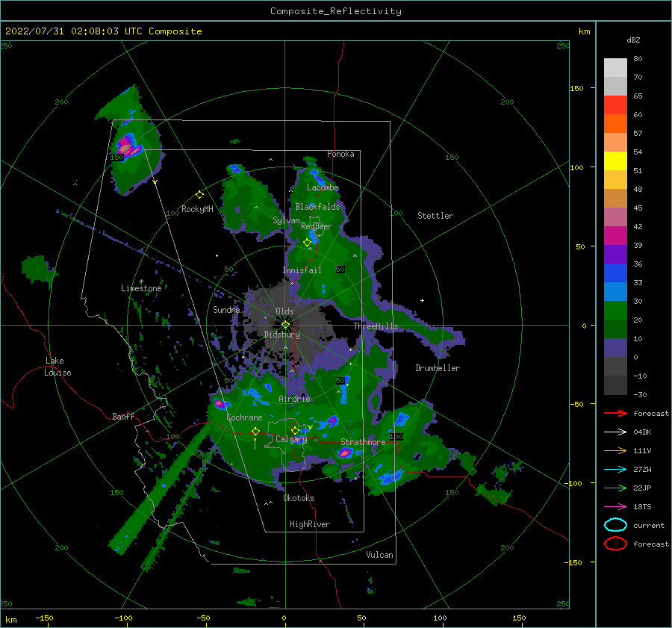Click the Innisfail town label
This screenshot has height=628, width=672.
[x=302, y=270]
